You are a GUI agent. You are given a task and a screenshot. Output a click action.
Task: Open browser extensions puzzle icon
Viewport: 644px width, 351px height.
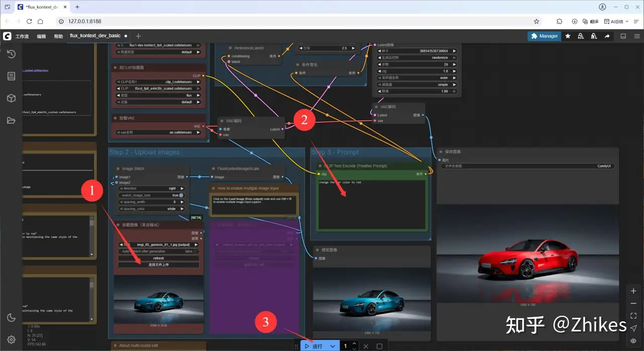pos(559,22)
